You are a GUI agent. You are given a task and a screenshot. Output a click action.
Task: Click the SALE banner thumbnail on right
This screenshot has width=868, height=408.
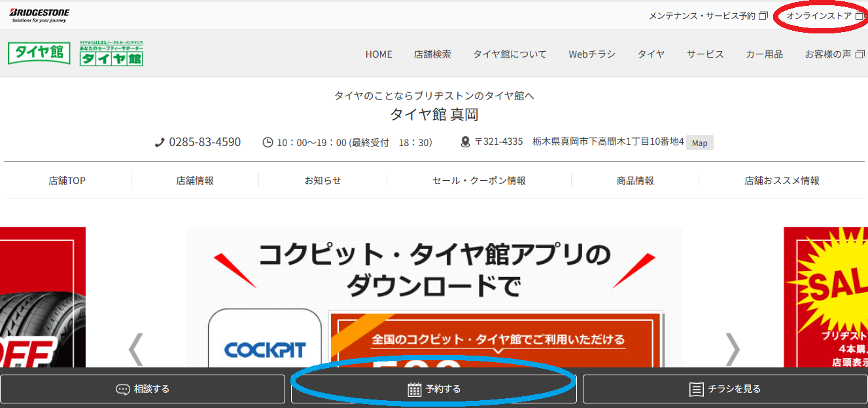point(825,297)
